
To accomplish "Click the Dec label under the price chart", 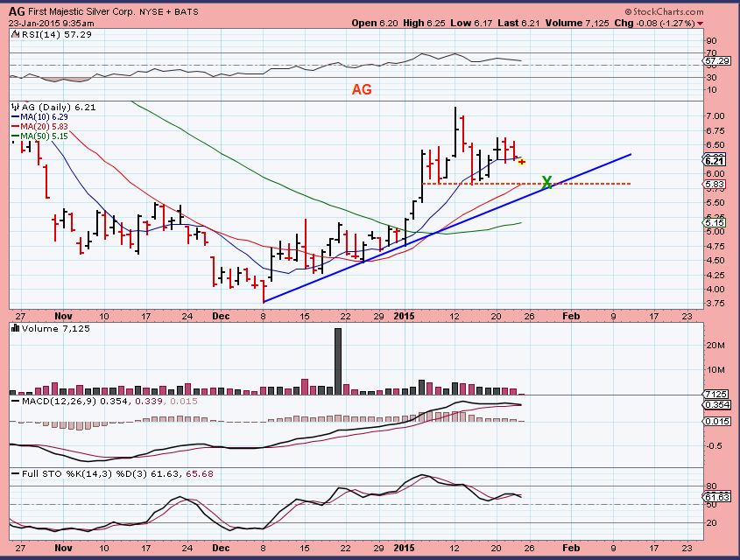I will click(221, 316).
